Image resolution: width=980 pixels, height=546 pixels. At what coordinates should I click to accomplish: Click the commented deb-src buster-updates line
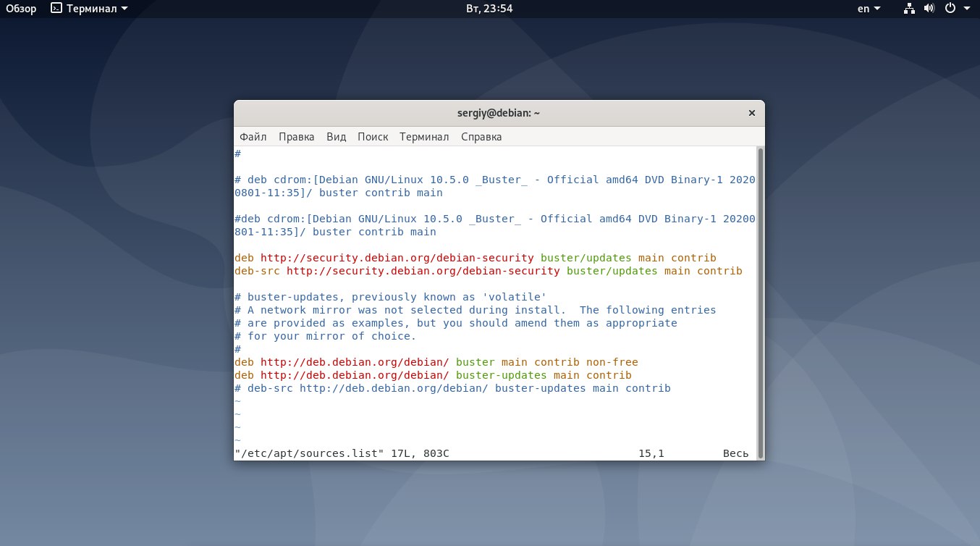click(x=453, y=388)
